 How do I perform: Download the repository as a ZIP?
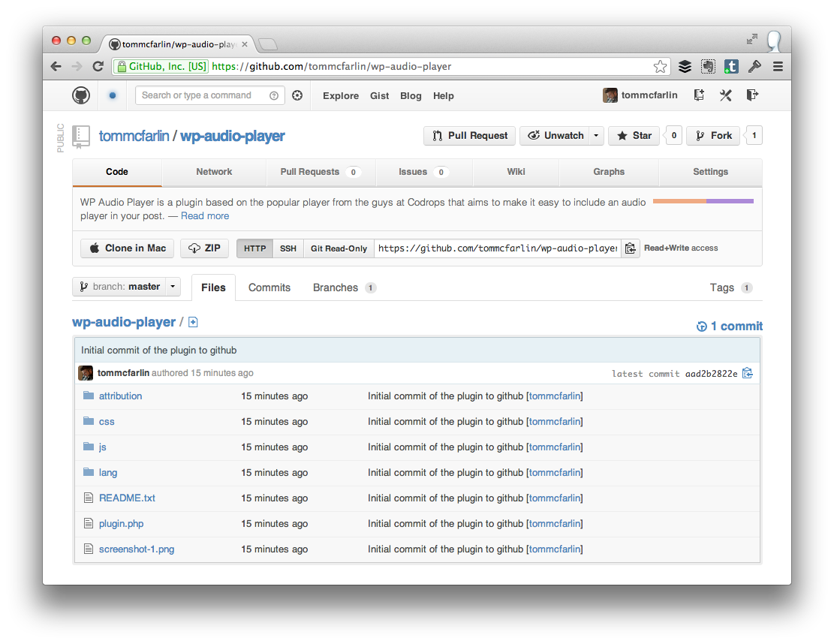pyautogui.click(x=204, y=248)
